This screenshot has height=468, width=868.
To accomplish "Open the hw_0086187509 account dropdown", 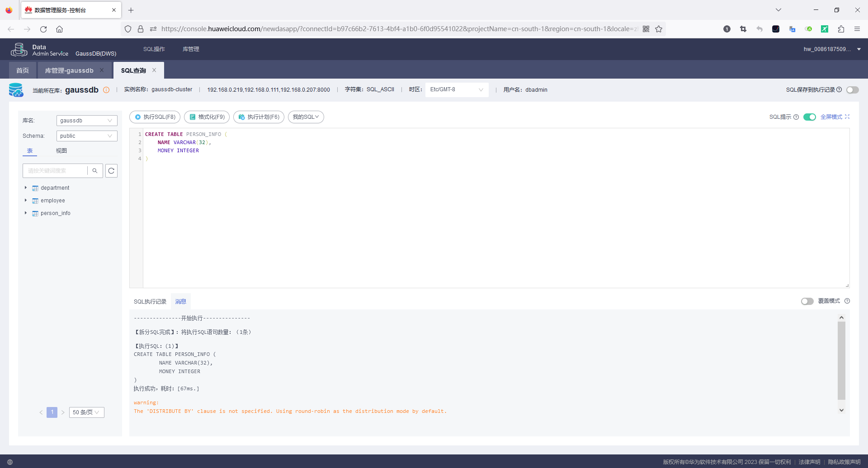I will (832, 49).
